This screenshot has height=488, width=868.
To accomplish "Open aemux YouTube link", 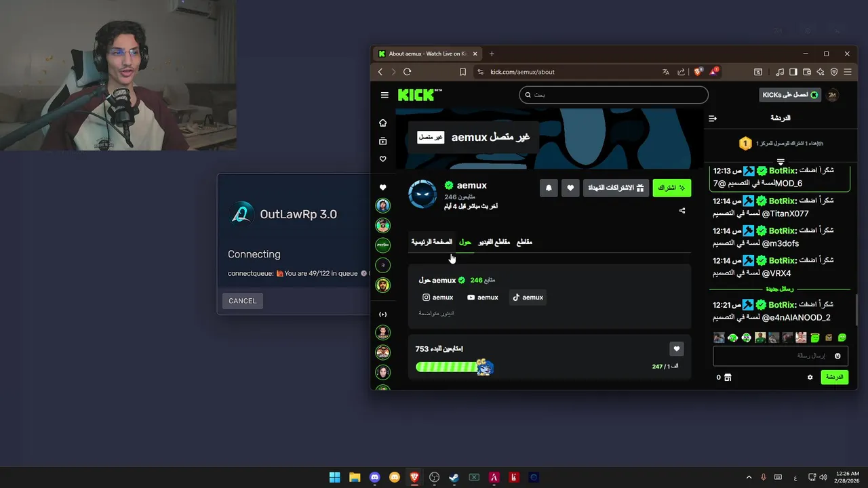I will [x=482, y=298].
